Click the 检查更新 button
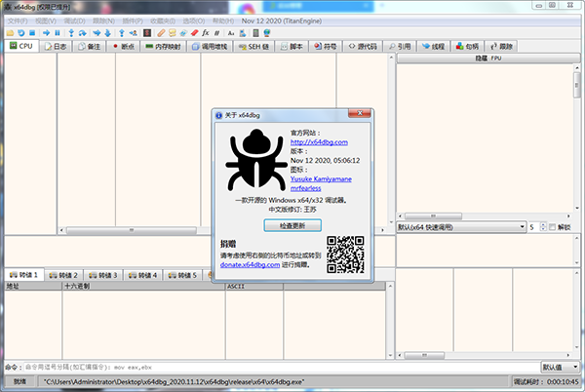 (292, 225)
